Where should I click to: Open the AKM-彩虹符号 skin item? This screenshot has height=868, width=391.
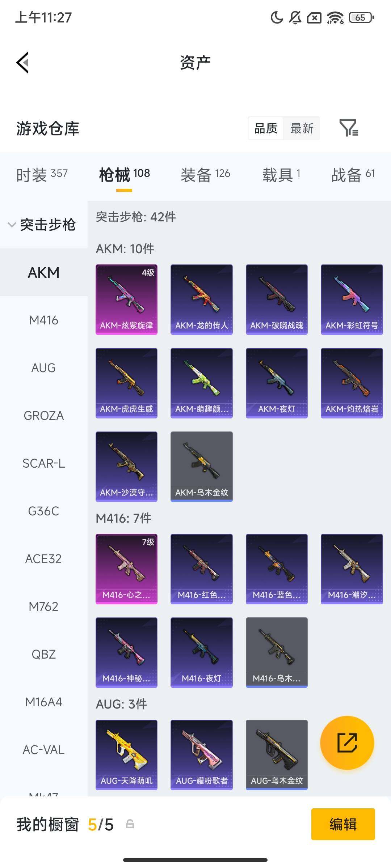(352, 299)
